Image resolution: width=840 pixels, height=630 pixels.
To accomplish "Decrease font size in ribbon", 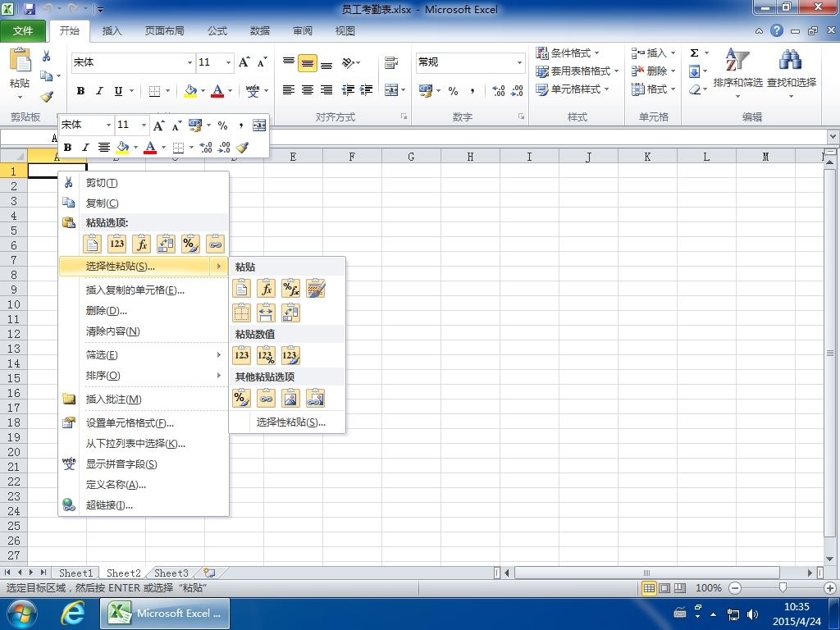I will 262,62.
